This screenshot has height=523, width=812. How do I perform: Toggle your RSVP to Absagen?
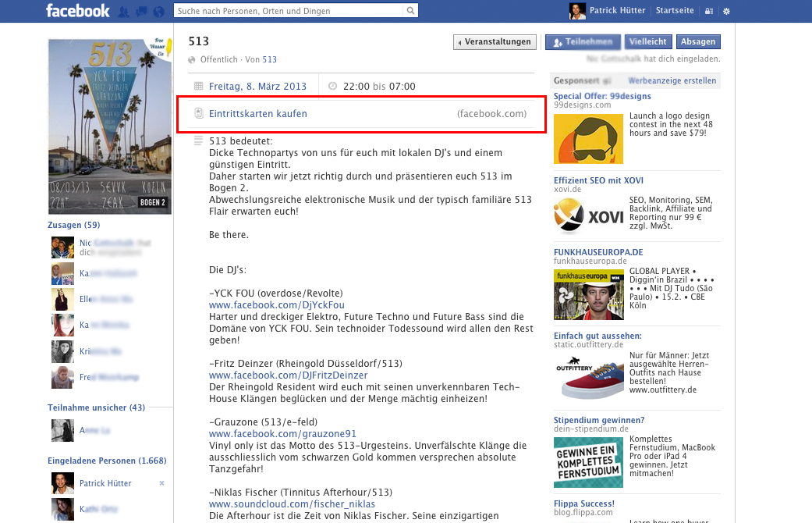point(698,41)
